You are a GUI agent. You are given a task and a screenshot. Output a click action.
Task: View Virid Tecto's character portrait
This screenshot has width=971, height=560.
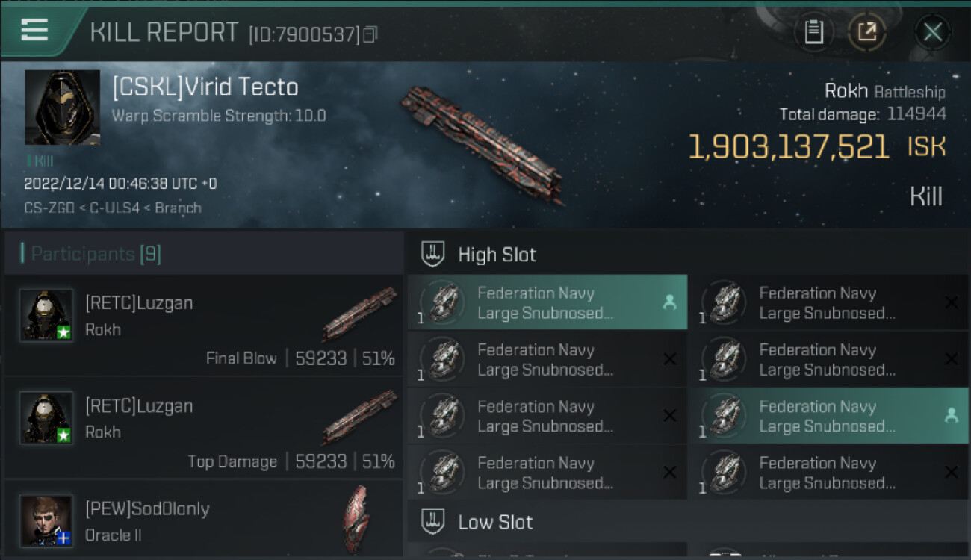[x=62, y=108]
